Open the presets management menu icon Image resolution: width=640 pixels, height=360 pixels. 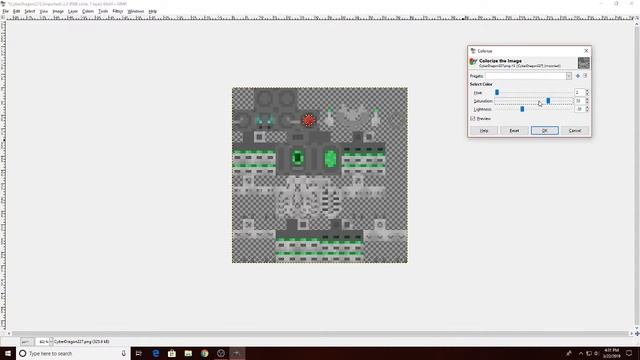click(585, 76)
